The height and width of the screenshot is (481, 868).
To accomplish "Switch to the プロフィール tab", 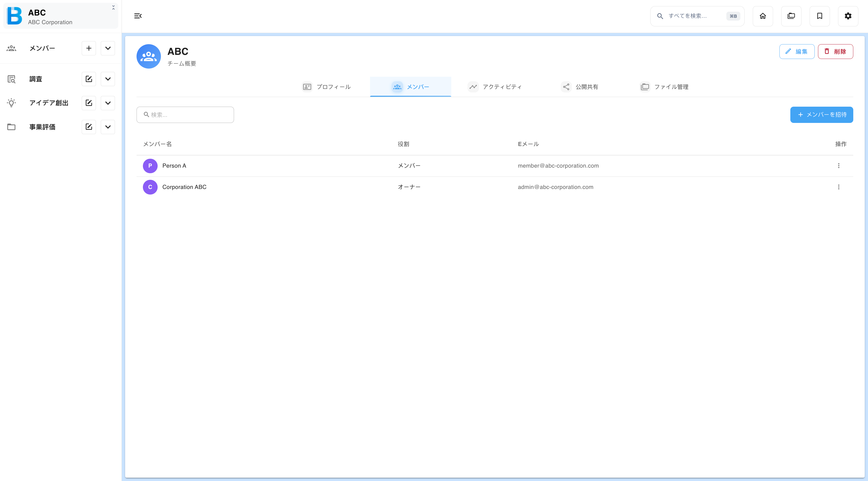I will click(x=326, y=87).
